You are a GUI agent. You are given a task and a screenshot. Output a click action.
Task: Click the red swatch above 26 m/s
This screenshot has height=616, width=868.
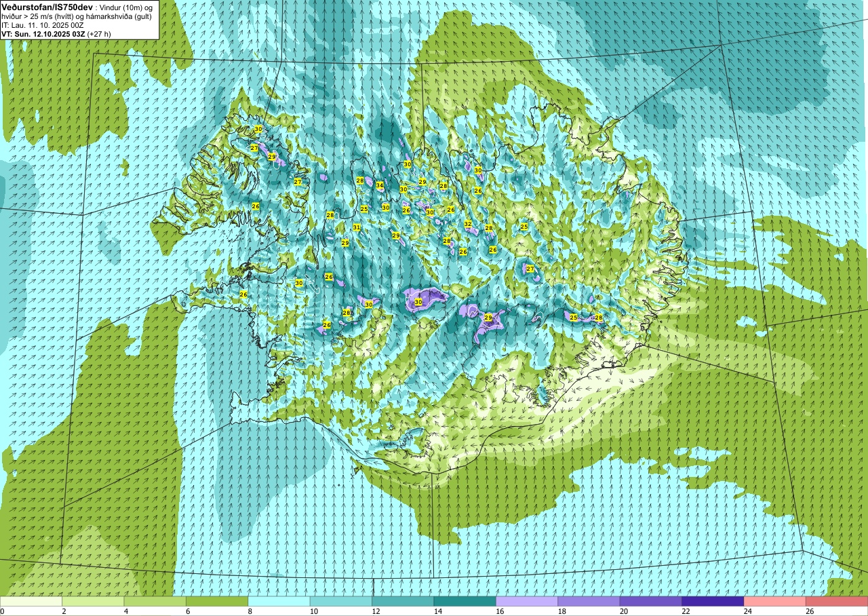tap(837, 602)
